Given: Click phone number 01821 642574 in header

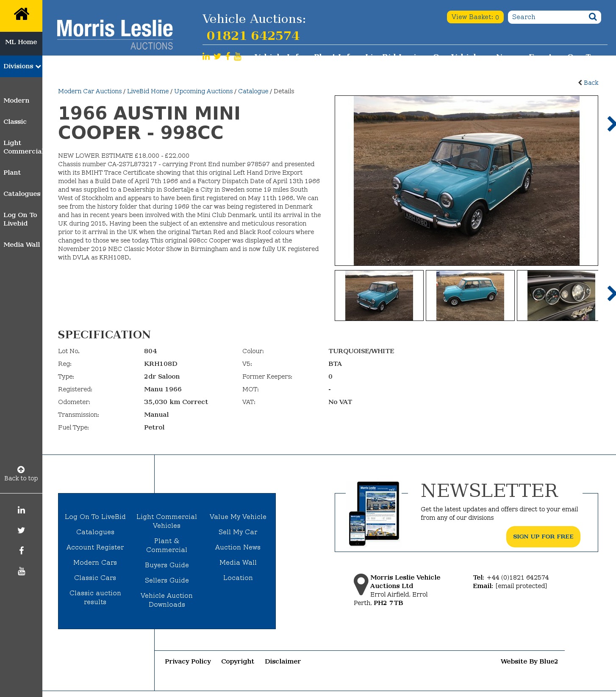Looking at the screenshot, I should (253, 36).
